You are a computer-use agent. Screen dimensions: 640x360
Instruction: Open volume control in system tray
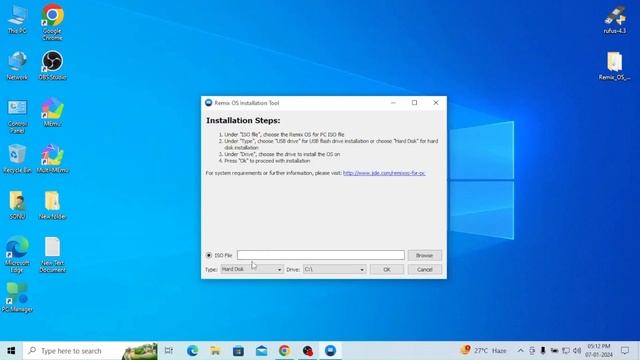pos(577,351)
